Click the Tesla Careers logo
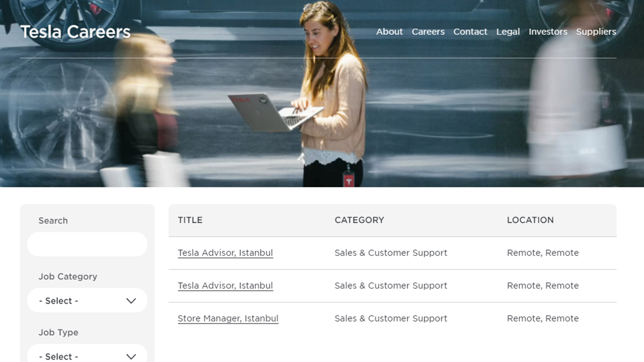The width and height of the screenshot is (644, 362). pyautogui.click(x=75, y=32)
